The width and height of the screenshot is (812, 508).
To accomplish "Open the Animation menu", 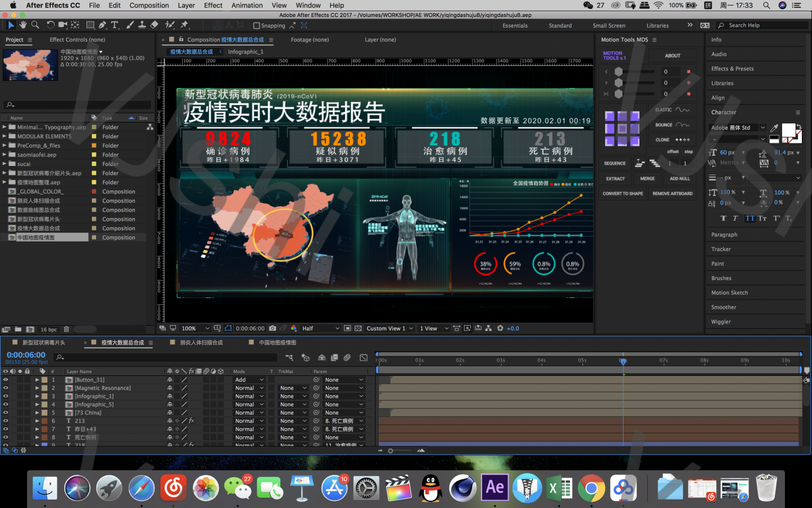I will pos(247,5).
